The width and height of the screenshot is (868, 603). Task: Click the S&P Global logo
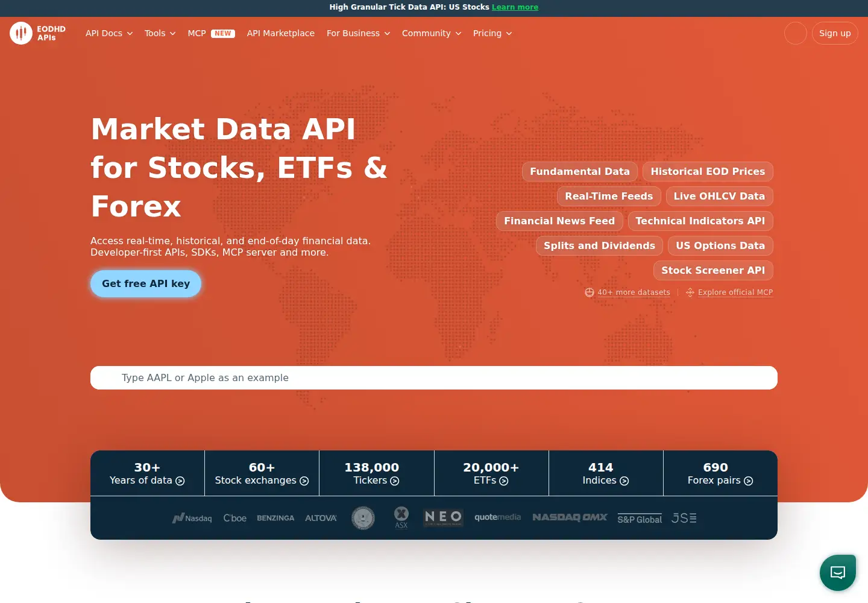pyautogui.click(x=640, y=519)
